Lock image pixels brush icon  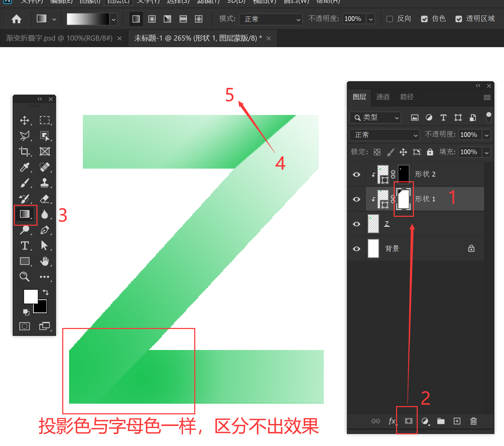tap(391, 152)
